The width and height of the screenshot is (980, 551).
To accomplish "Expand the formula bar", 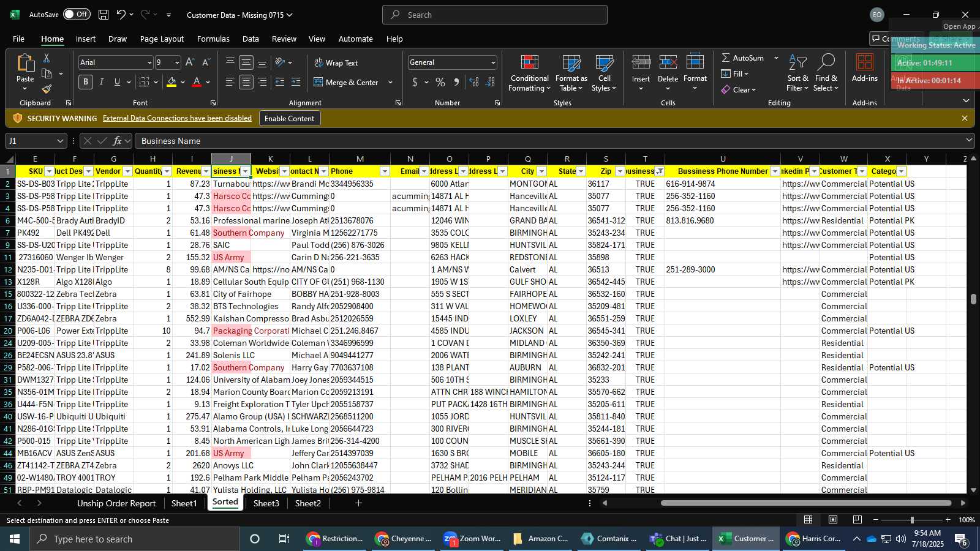I will pos(969,140).
